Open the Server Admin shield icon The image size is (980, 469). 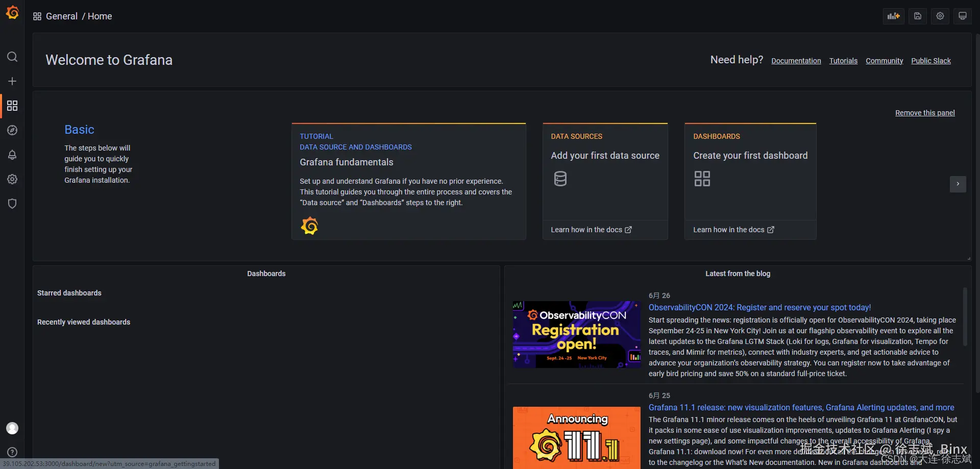12,204
